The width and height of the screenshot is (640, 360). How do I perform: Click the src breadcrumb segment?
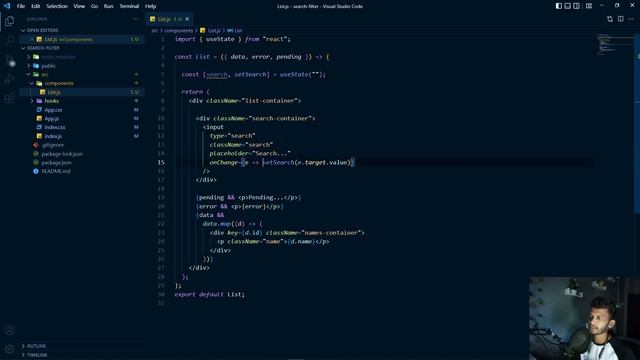[155, 31]
